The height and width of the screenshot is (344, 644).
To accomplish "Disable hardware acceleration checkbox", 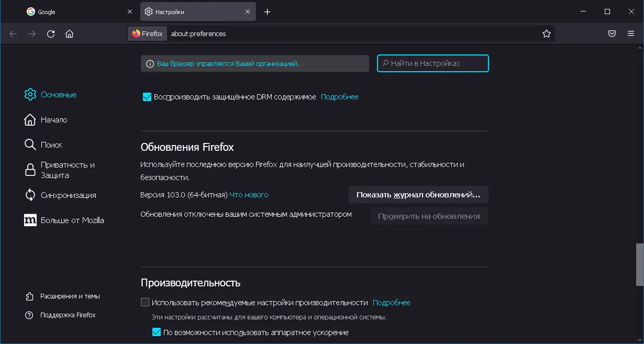I will tap(156, 332).
